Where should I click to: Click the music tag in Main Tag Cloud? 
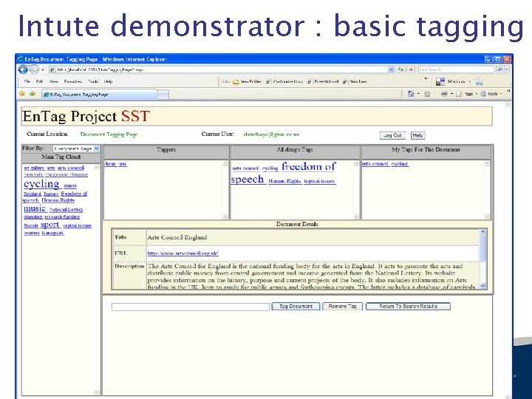(35, 208)
